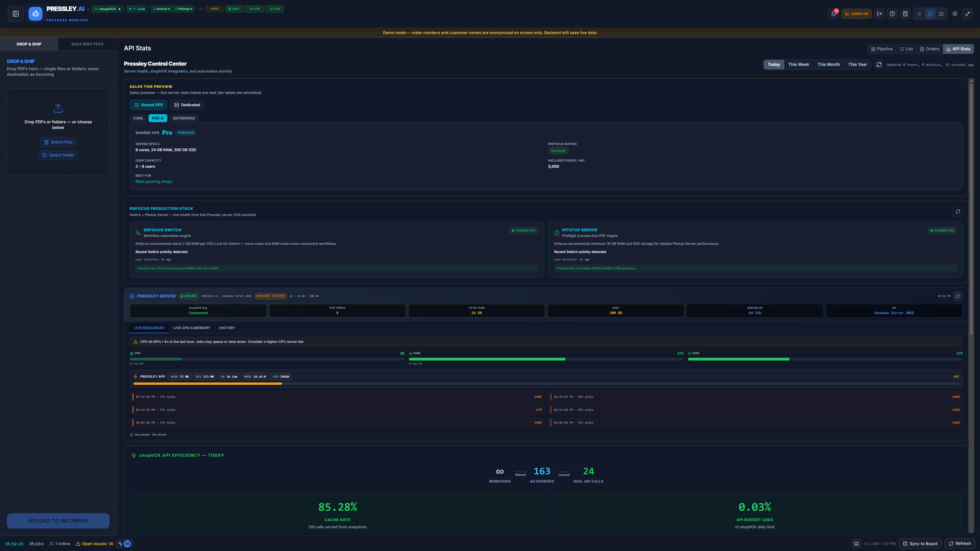Select the This Week time range
980x551 pixels.
[x=799, y=65]
